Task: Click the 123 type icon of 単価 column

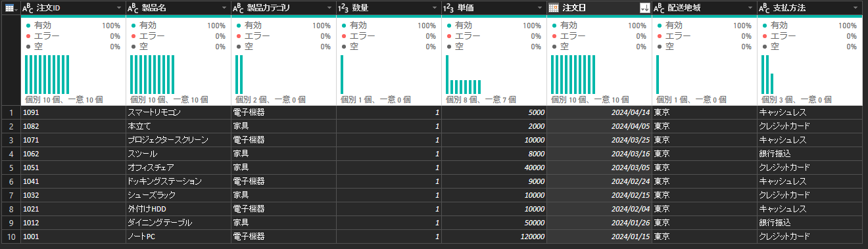Action: [x=448, y=8]
